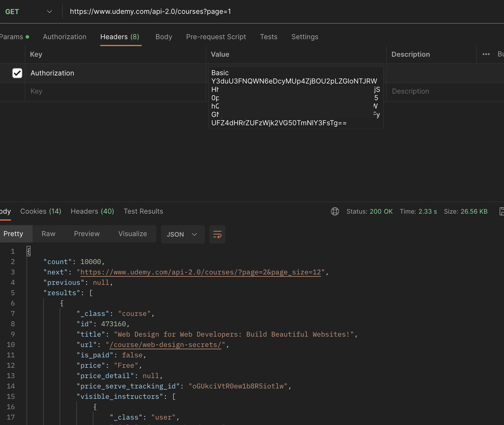Screen dimensions: 504x425
Task: Save the response using save icon
Action: [502, 211]
